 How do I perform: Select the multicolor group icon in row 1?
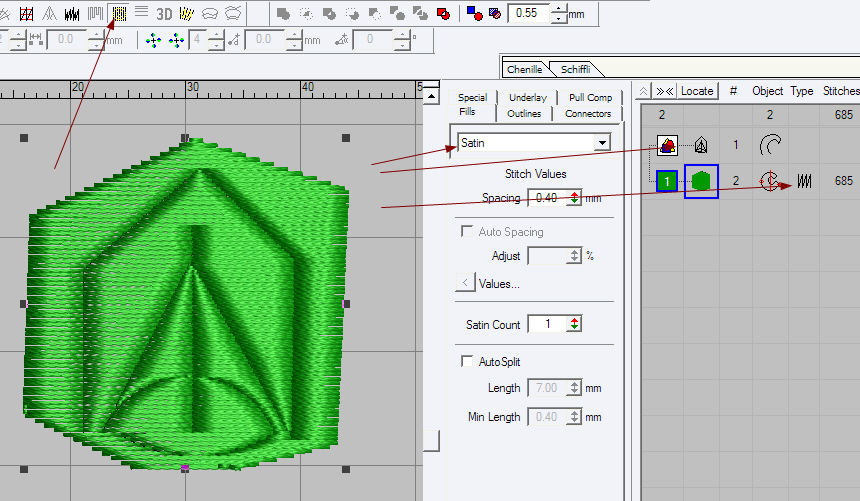667,145
